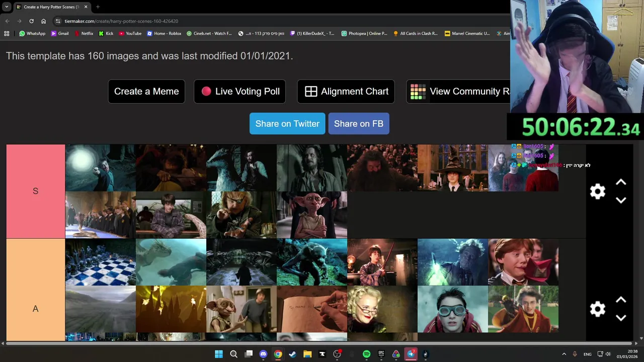This screenshot has width=644, height=362.
Task: Open Epic Games Launcher from taskbar
Action: (381, 354)
